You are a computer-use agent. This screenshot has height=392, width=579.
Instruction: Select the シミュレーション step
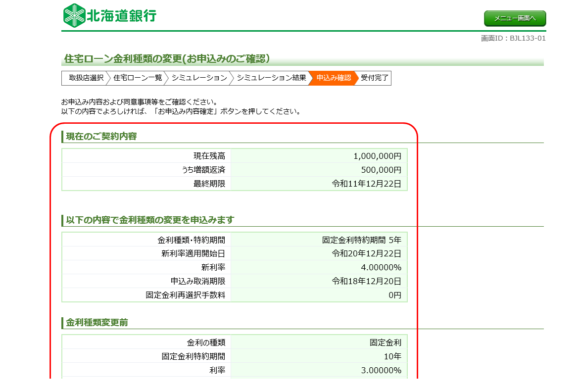coord(199,78)
